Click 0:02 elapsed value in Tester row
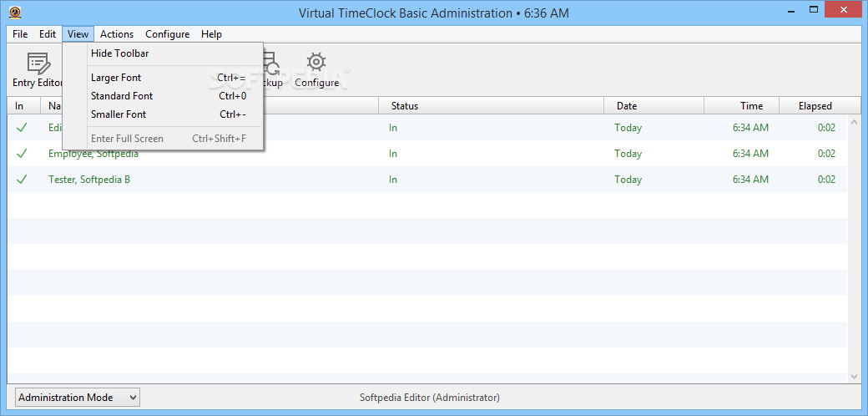Image resolution: width=868 pixels, height=416 pixels. point(826,180)
